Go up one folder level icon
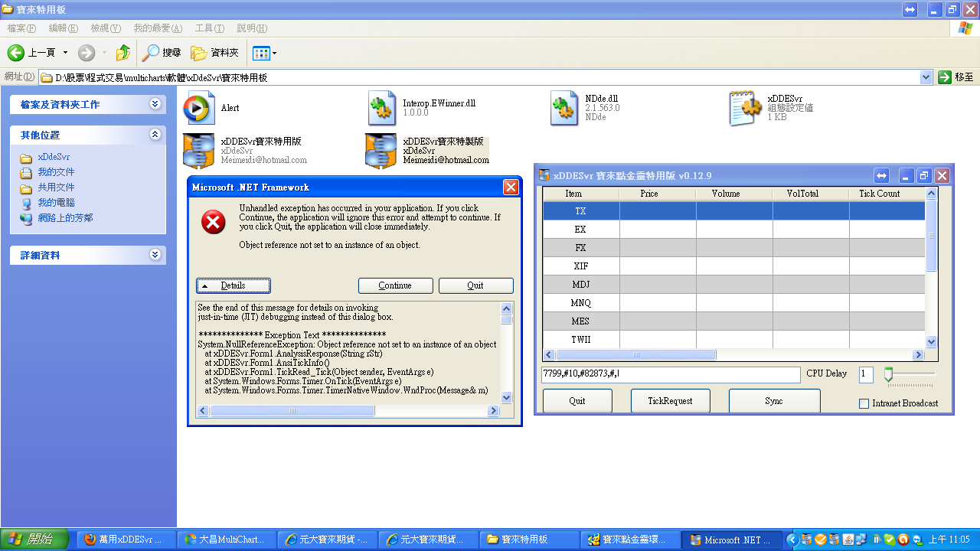Viewport: 980px width, 551px height. point(122,53)
